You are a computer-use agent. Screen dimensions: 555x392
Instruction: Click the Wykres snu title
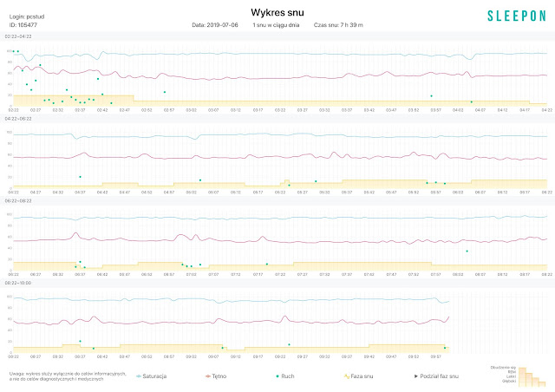[x=277, y=12]
